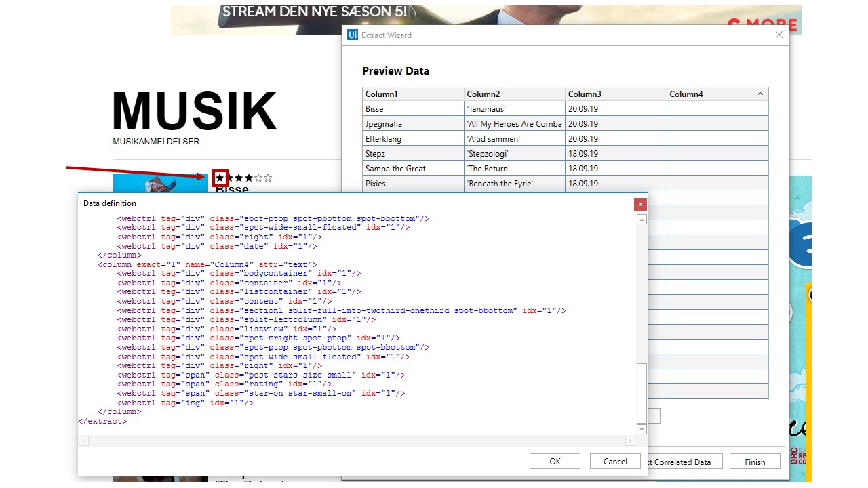The image size is (868, 488).
Task: Click the 'Efterklang' cell in the preview table
Action: click(413, 139)
